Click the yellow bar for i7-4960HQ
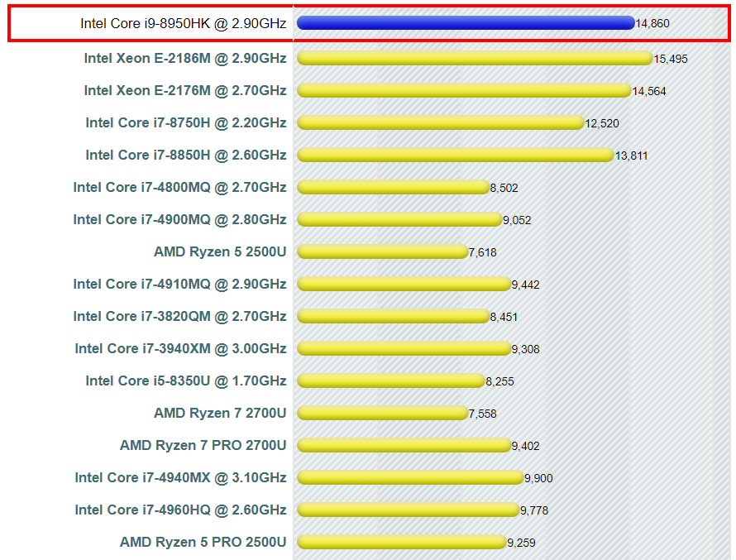 pos(409,510)
